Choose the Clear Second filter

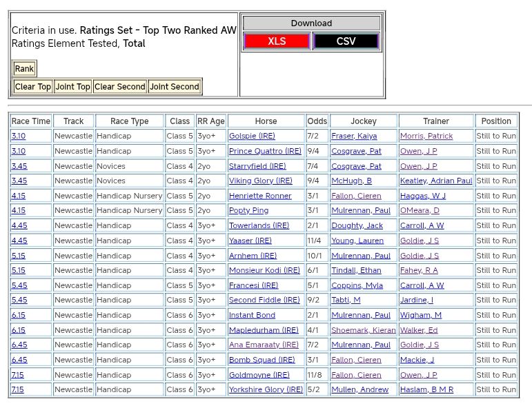(x=120, y=87)
